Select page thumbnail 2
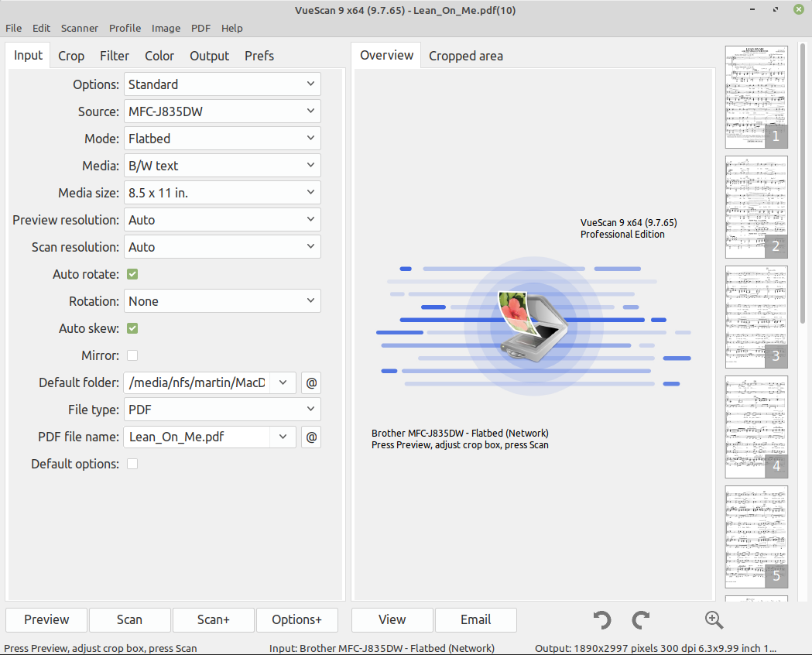Viewport: 812px width, 655px height. 756,207
